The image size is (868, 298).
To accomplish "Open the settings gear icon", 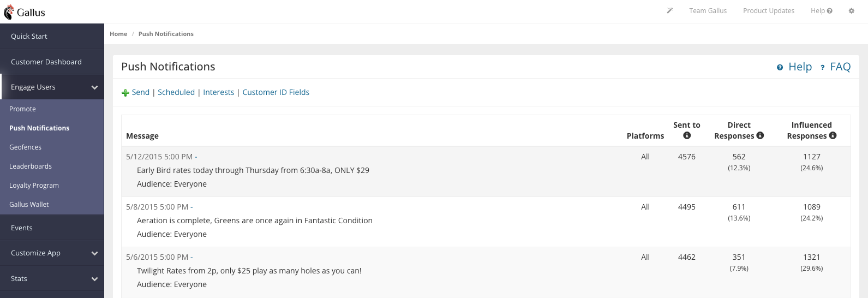I will [851, 11].
